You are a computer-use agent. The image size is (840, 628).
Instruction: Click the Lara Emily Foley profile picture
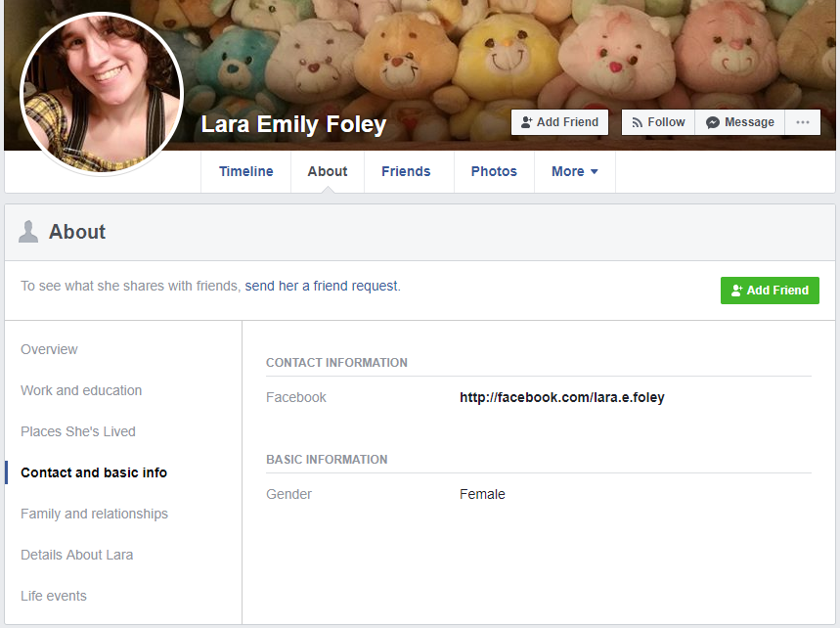102,94
